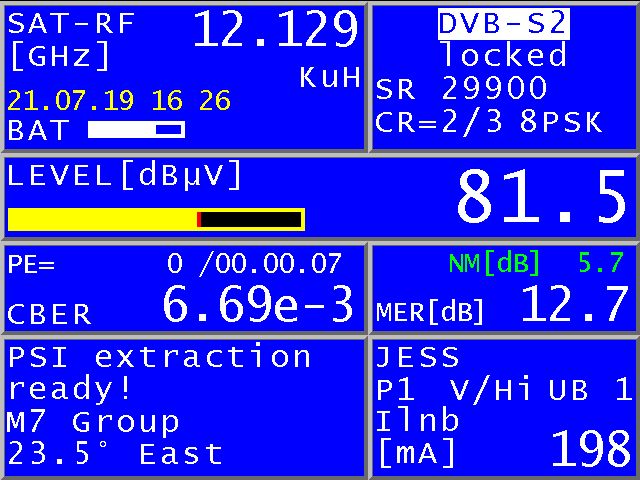Click the battery level indicator

tap(136, 129)
